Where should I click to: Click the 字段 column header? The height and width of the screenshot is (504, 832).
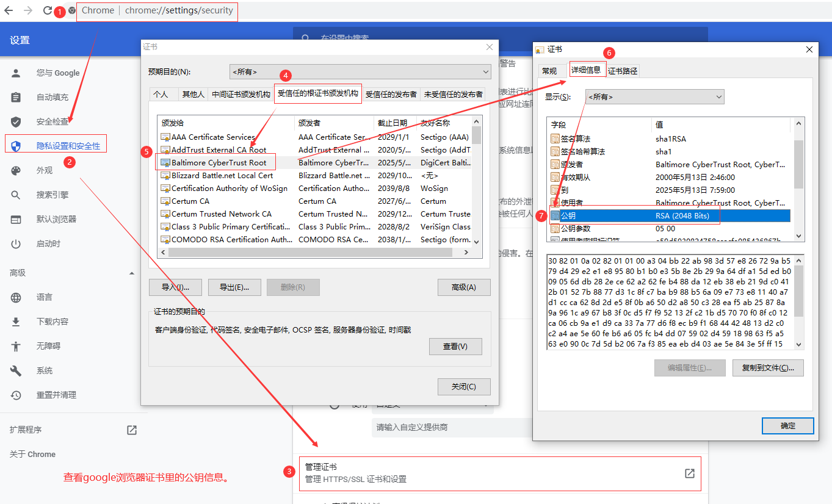599,124
